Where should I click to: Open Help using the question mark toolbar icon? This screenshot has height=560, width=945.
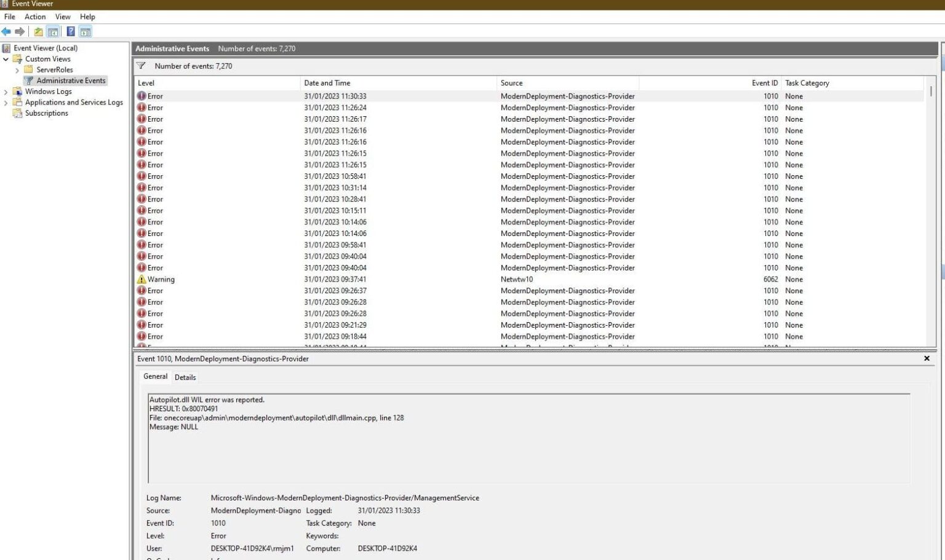click(x=70, y=31)
